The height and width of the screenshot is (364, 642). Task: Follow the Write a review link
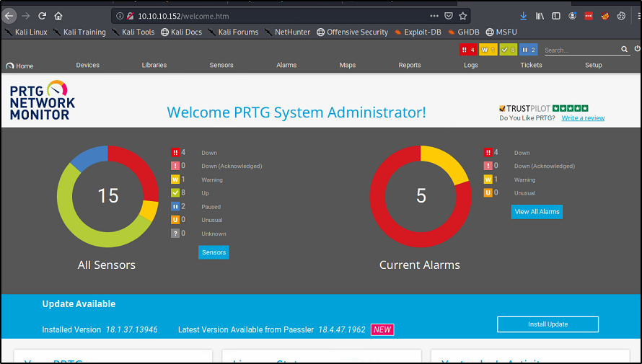[583, 118]
